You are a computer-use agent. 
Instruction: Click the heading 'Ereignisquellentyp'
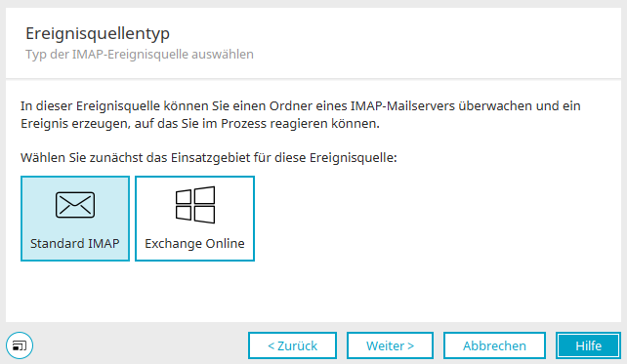pyautogui.click(x=98, y=33)
